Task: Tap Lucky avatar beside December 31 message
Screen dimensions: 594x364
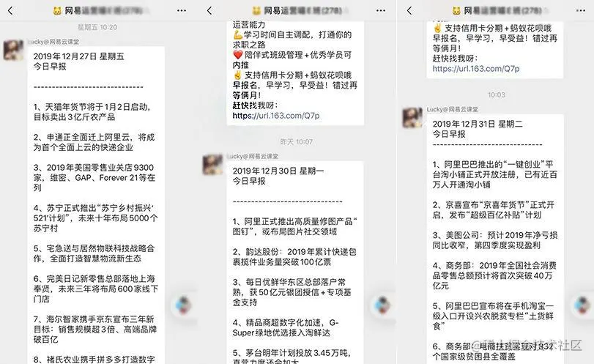Action: 412,117
